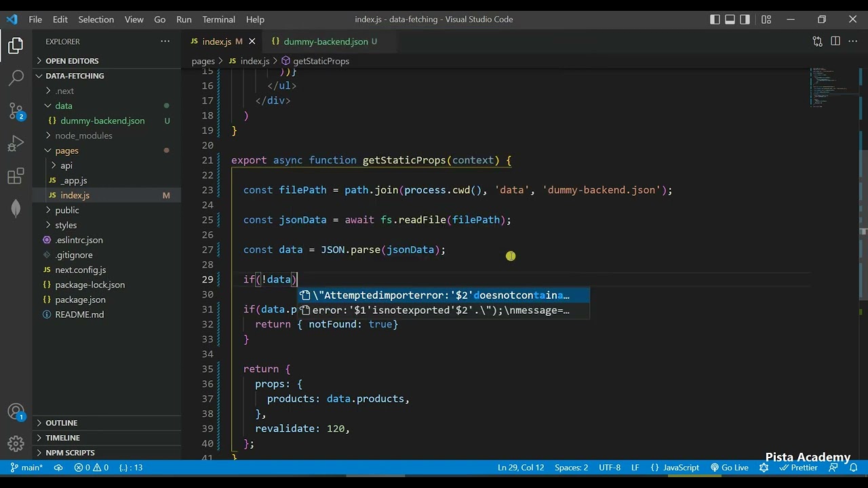The image size is (868, 488).
Task: Open the Explorer view in activity bar
Action: pos(16,46)
